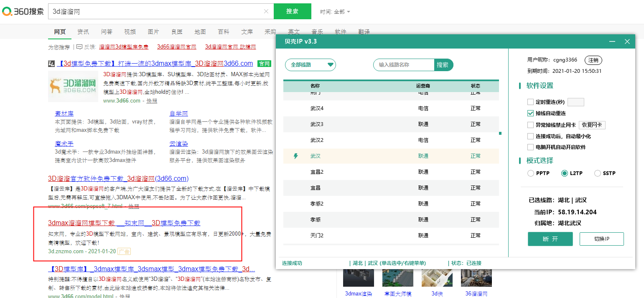
Task: Enable 连接成功后,自动最小化 checkbox
Action: pos(531,136)
